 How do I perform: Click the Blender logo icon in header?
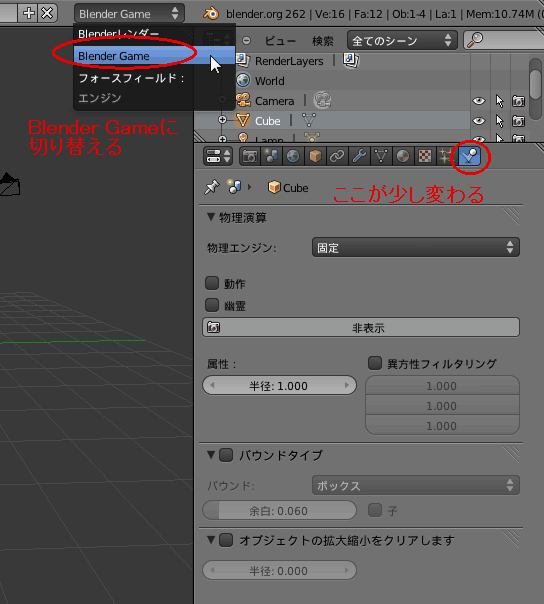pyautogui.click(x=211, y=14)
